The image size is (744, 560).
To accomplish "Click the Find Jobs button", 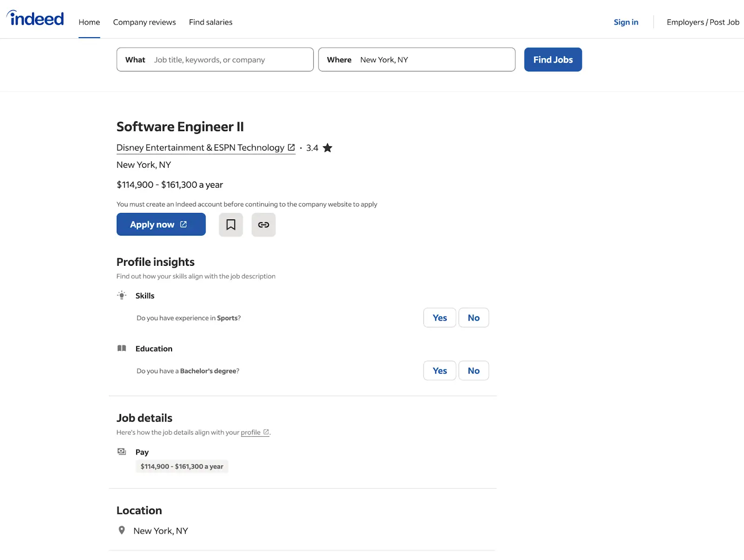I will [553, 59].
